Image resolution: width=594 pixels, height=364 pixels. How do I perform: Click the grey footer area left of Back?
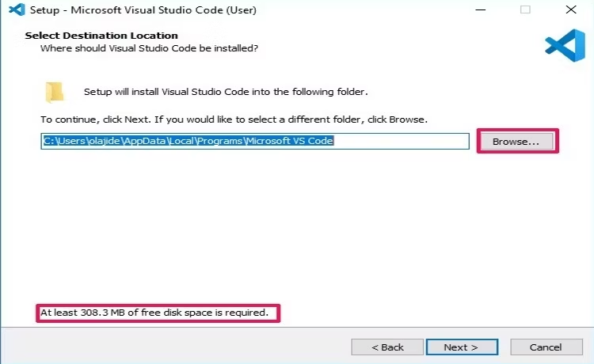coord(176,347)
